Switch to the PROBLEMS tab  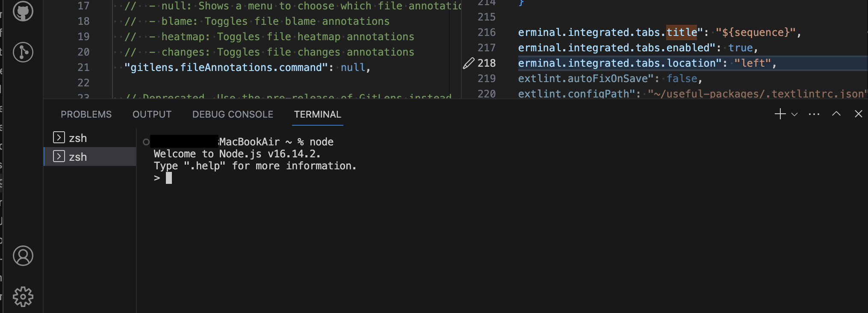click(86, 114)
